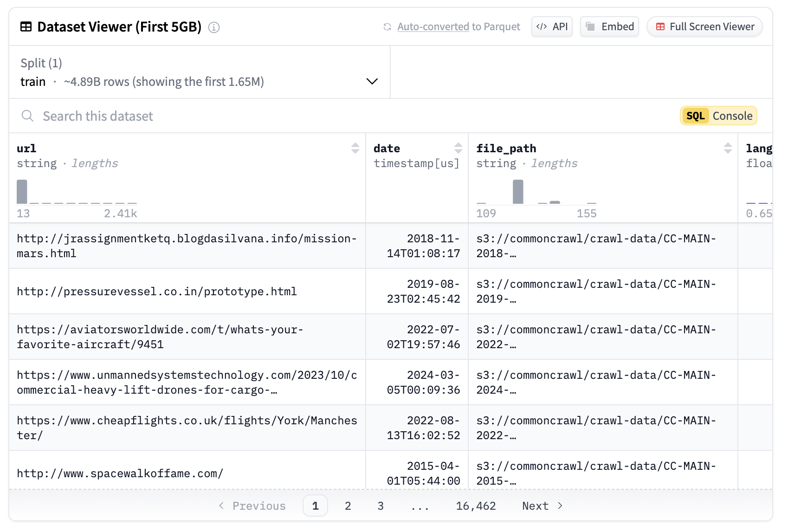Select date cell 2019-08-23T02:45:42
This screenshot has height=532, width=788.
coord(417,291)
